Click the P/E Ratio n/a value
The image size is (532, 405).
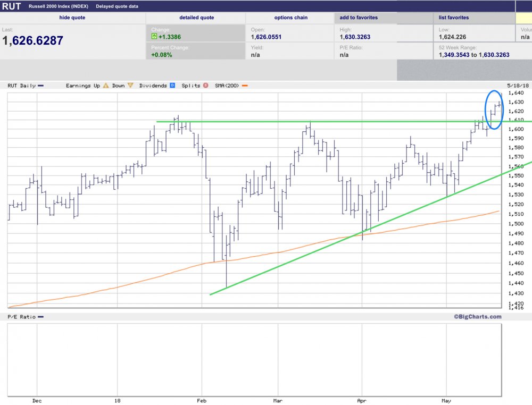(x=344, y=55)
